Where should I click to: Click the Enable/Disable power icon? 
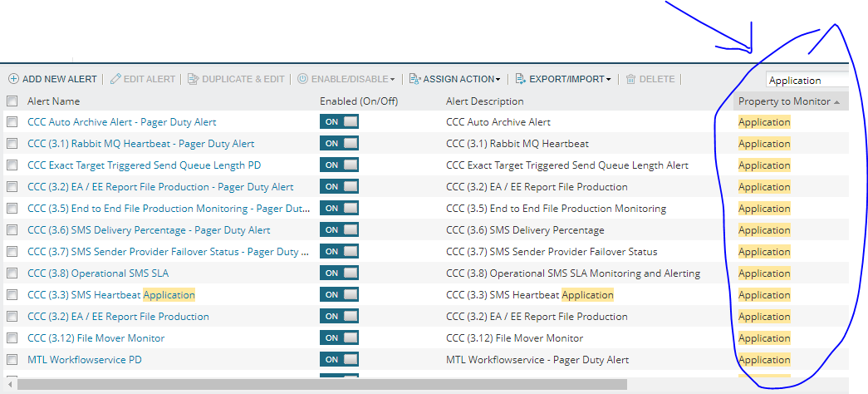[x=303, y=79]
